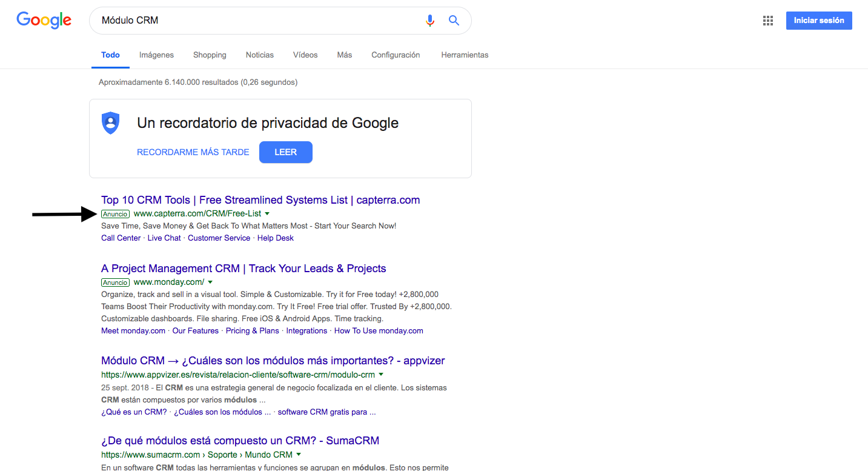Click the capterra ad description text
The height and width of the screenshot is (471, 868).
tap(249, 226)
